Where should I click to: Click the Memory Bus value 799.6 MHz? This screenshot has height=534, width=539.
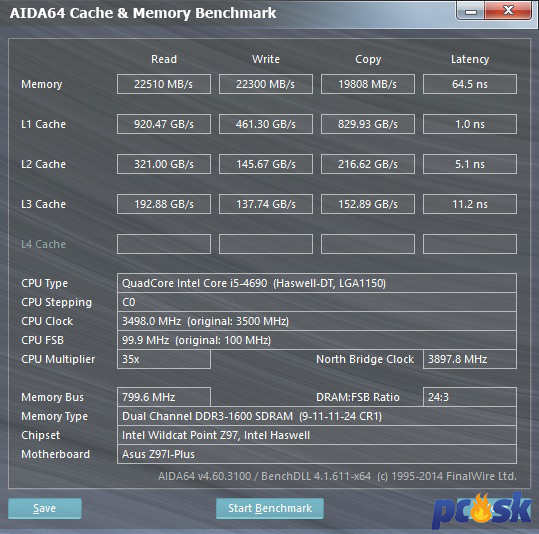[164, 397]
